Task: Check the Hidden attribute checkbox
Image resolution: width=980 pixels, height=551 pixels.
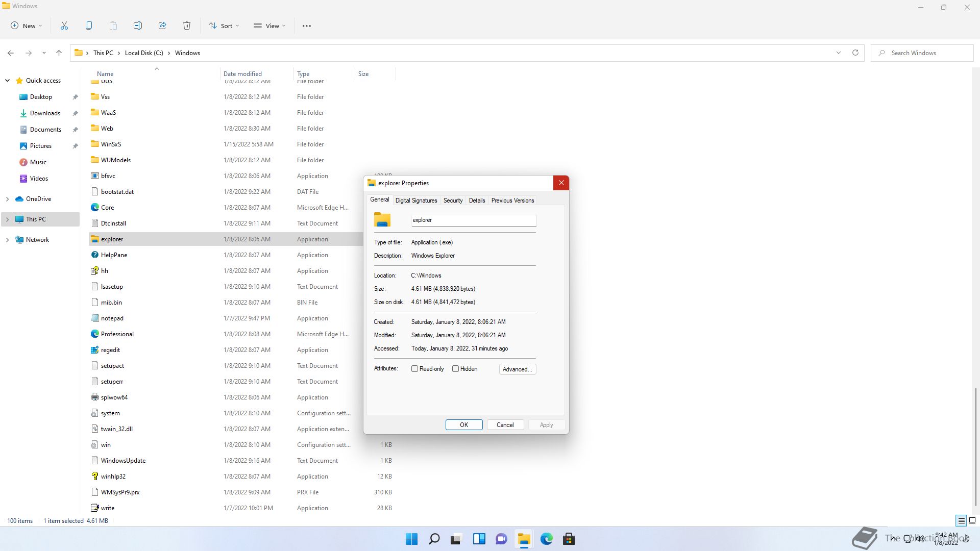Action: [x=456, y=369]
